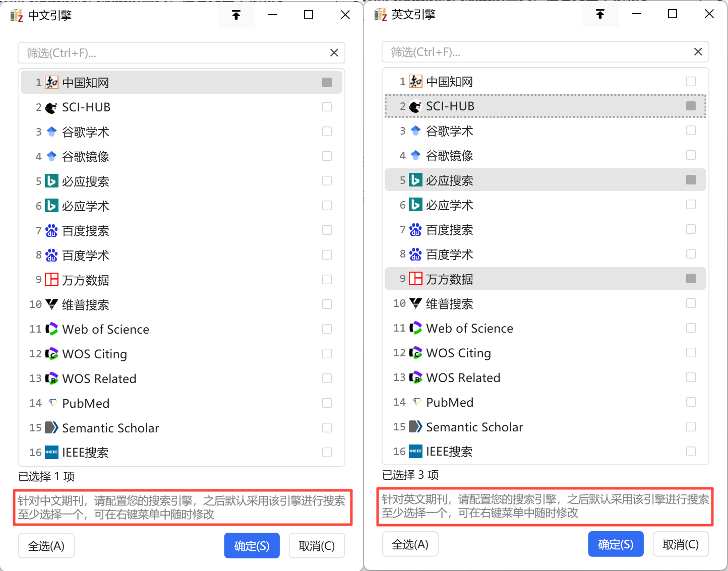Viewport: 728px width, 571px height.
Task: Click the 中国知网 icon in the 中文引擎 window
Action: pyautogui.click(x=51, y=82)
